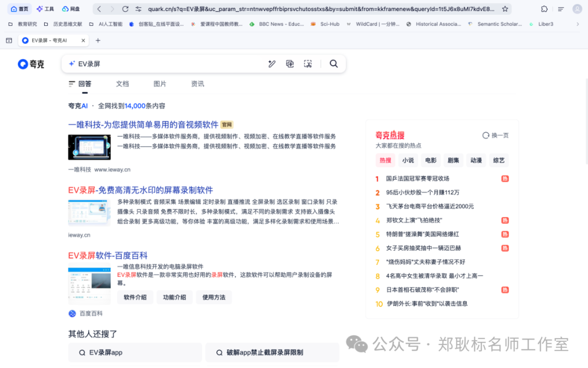Open the 历史思维文献 bookmark folder
Image resolution: width=588 pixels, height=368 pixels.
pos(63,24)
